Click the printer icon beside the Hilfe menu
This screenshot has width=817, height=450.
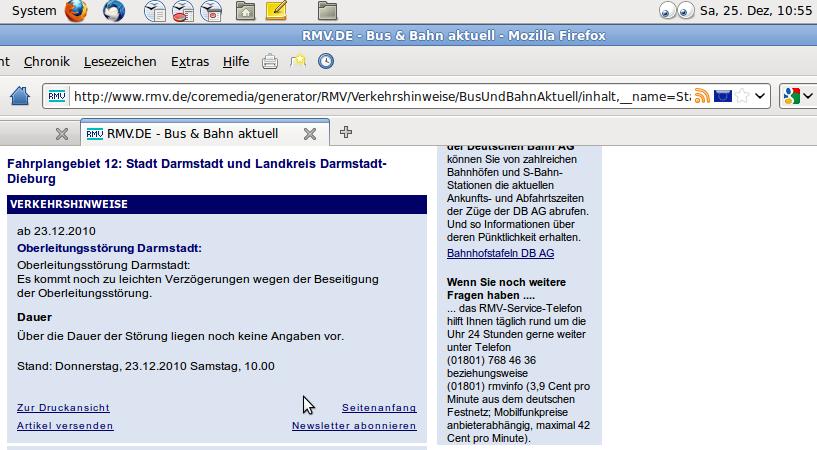point(270,62)
